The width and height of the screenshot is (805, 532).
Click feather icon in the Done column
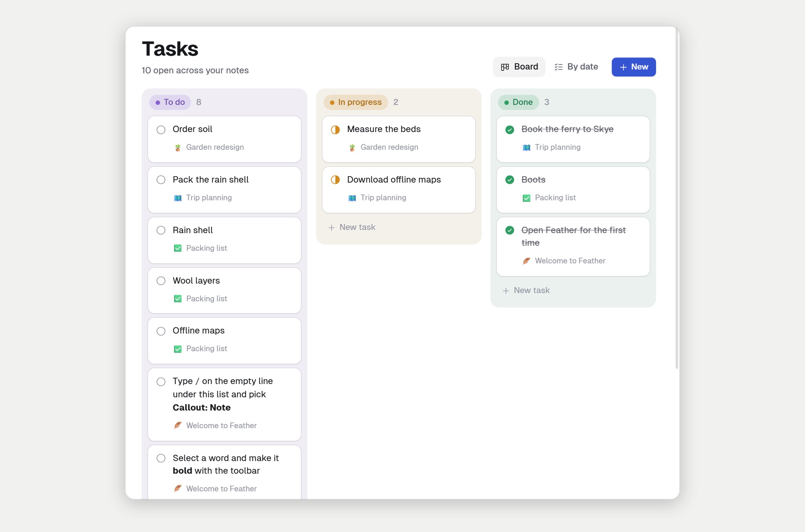[526, 261]
